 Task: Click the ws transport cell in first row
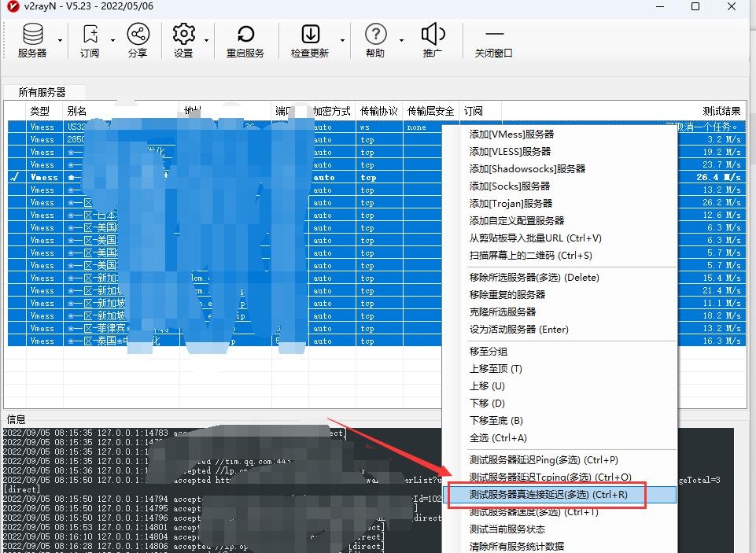click(365, 127)
